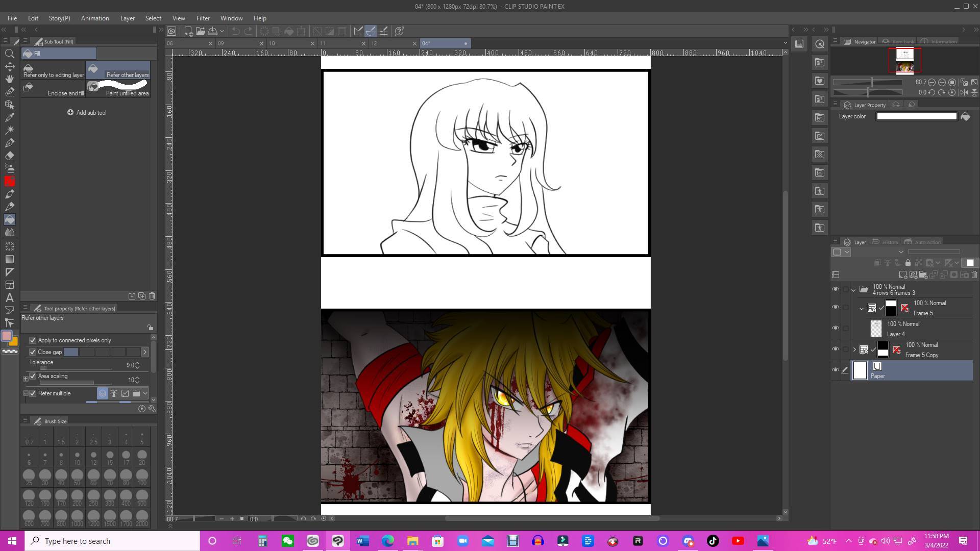Click Add sub tool button

(x=87, y=113)
